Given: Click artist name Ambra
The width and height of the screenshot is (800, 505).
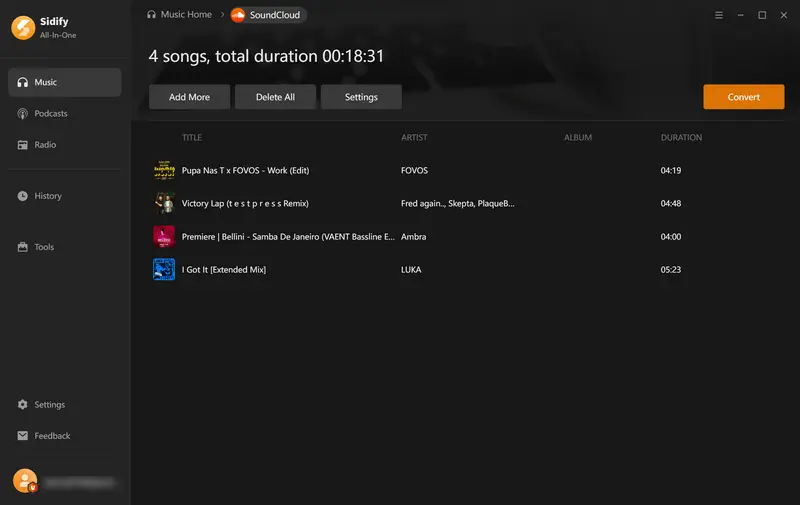Looking at the screenshot, I should (413, 237).
